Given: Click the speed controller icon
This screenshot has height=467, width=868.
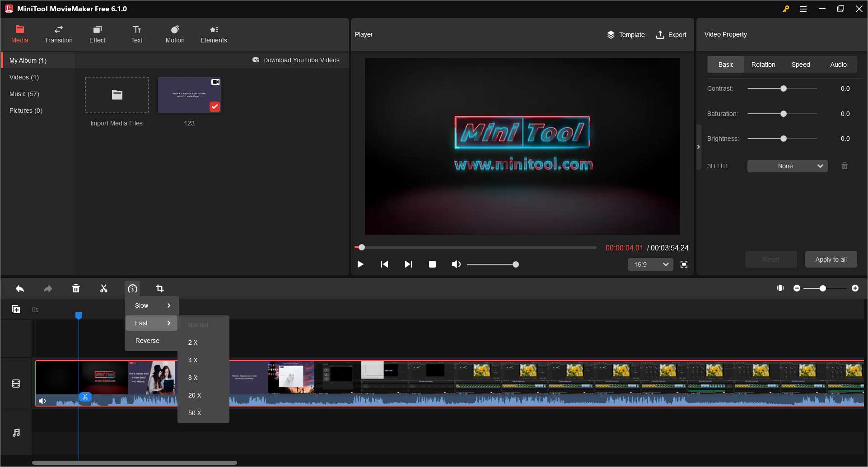Looking at the screenshot, I should click(132, 288).
